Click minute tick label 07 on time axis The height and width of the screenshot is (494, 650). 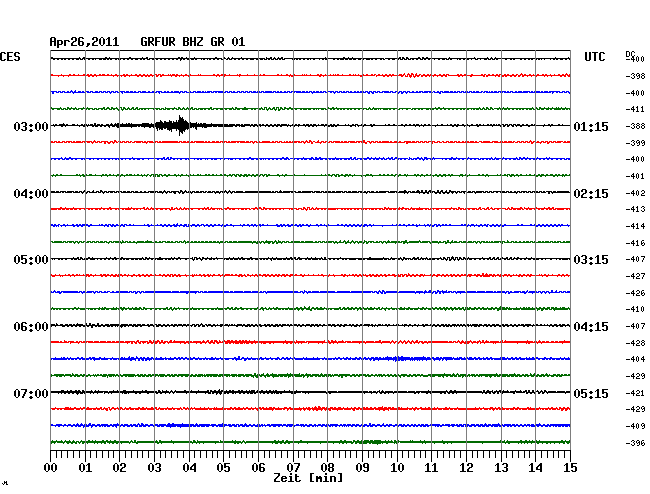pos(293,468)
